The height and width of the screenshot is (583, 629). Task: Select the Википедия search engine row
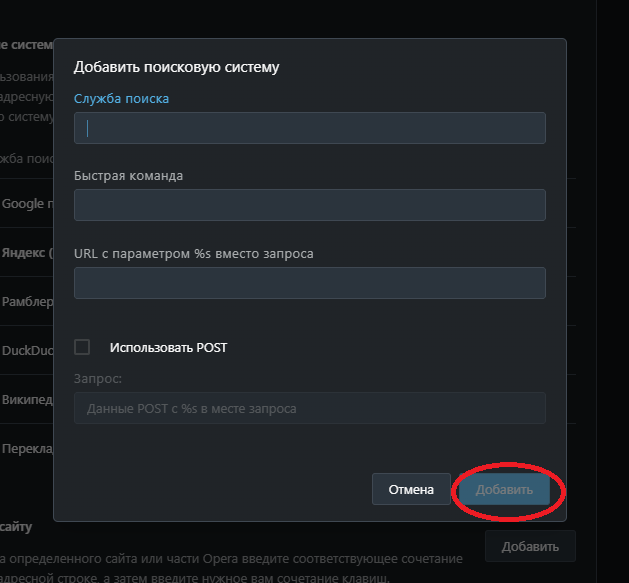pyautogui.click(x=24, y=399)
